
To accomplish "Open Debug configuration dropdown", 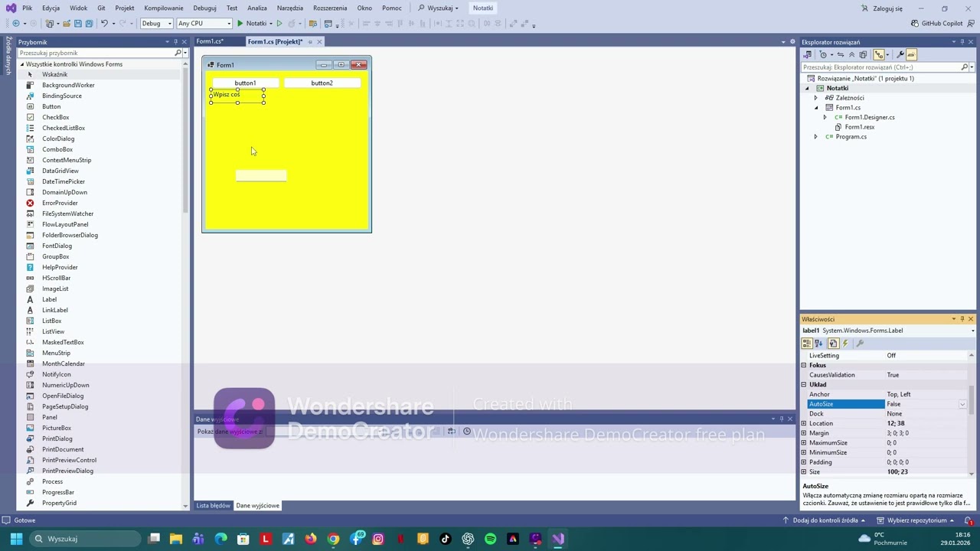I will [x=156, y=24].
